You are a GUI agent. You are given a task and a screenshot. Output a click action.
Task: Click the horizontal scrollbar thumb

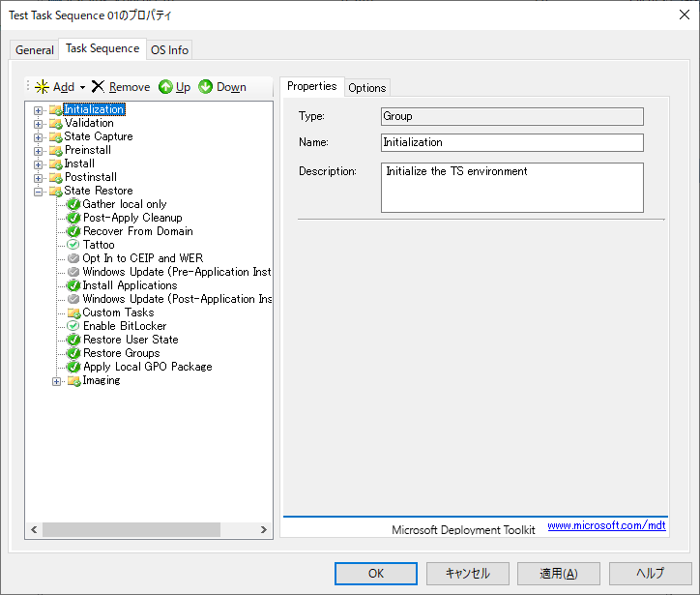coord(131,530)
